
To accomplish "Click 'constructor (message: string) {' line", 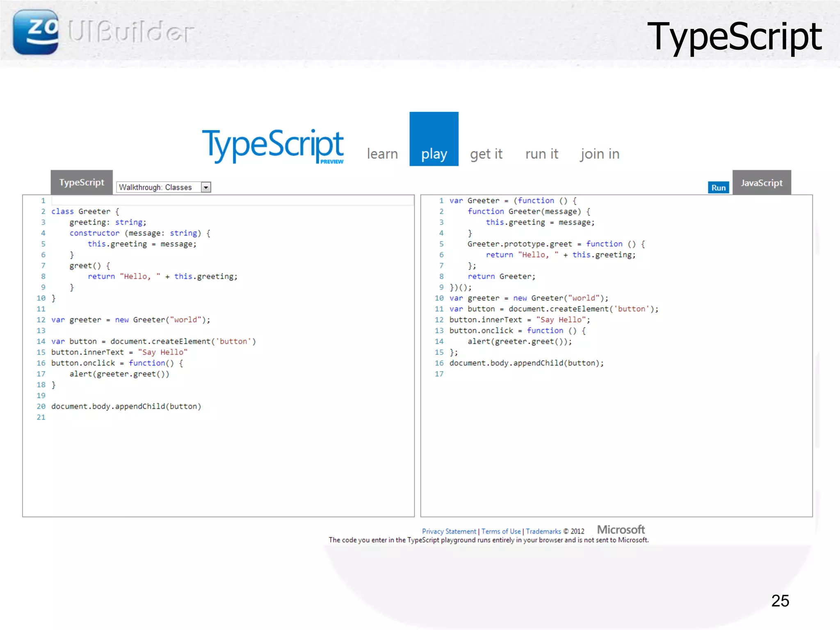I will point(140,233).
